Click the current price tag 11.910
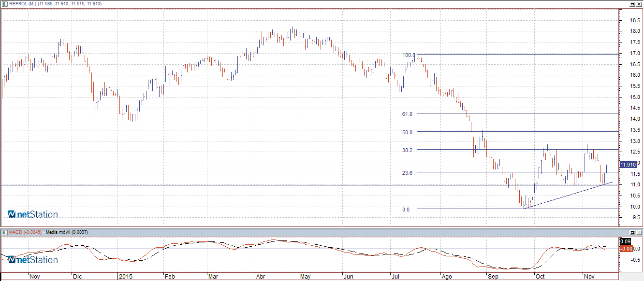The height and width of the screenshot is (281, 644). (x=628, y=165)
